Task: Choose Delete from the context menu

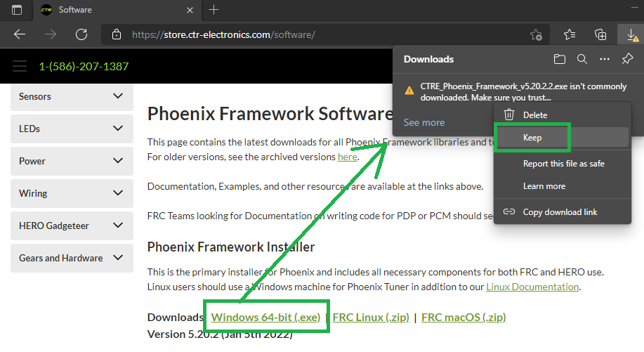Action: [563, 115]
